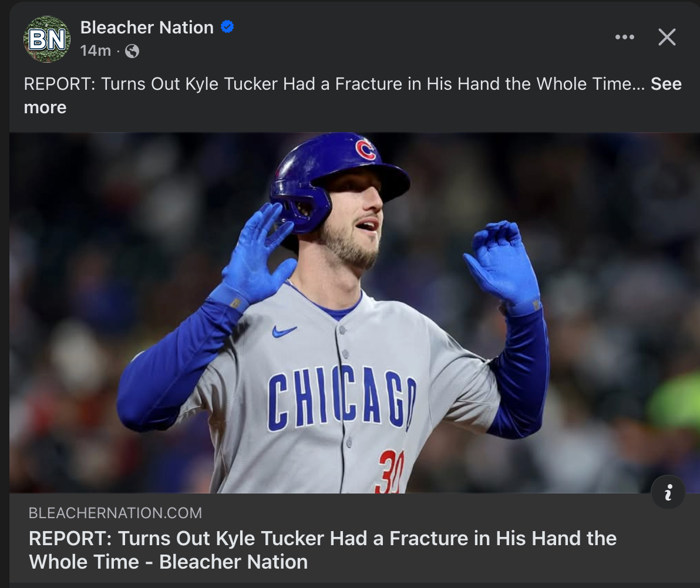Open the Bleacher Nation profile picture
The width and height of the screenshot is (700, 588).
pyautogui.click(x=47, y=39)
